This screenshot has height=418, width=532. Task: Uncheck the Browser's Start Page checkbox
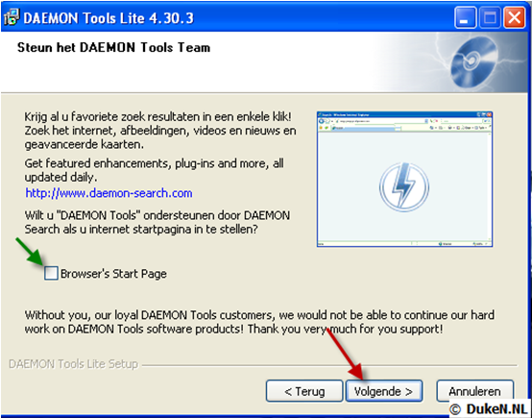51,273
